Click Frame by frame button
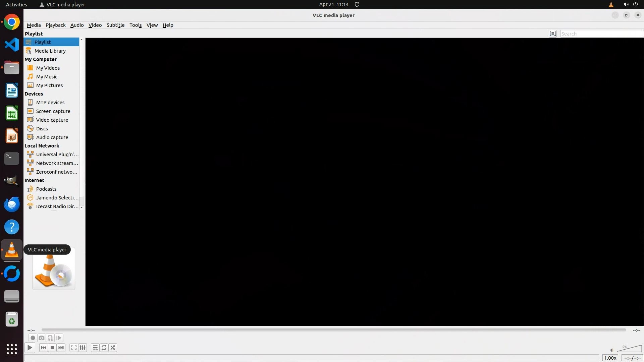Viewport: 644px width, 362px height. pos(59,338)
